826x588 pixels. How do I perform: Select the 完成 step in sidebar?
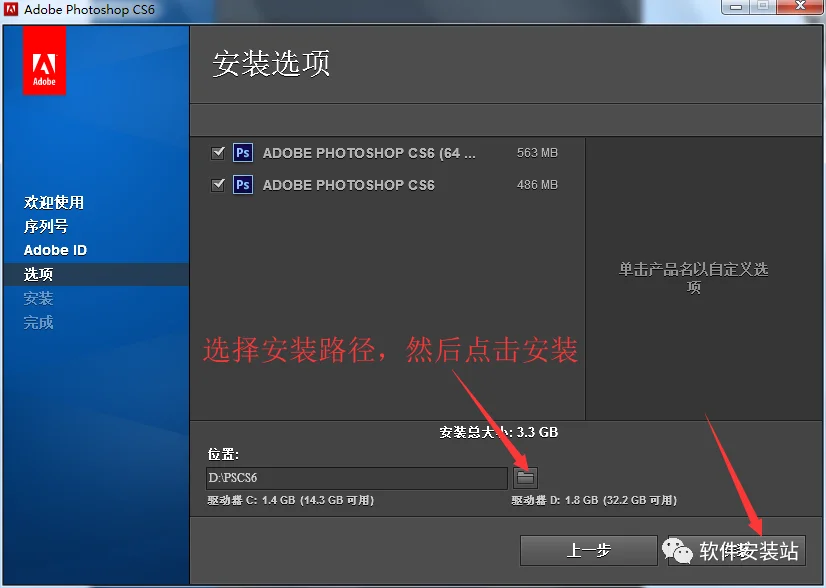point(38,322)
